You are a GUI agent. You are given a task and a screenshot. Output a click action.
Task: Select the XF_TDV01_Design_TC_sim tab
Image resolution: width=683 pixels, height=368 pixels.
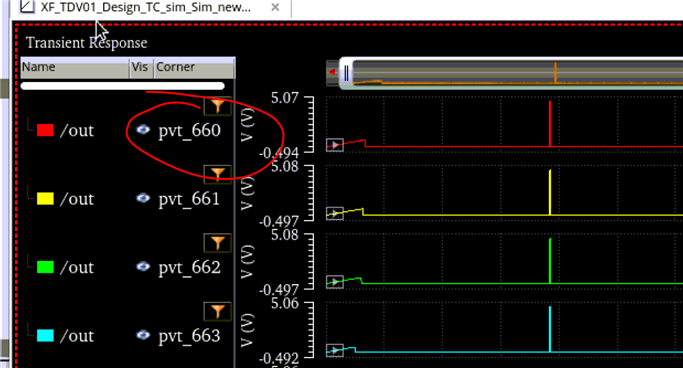(146, 7)
